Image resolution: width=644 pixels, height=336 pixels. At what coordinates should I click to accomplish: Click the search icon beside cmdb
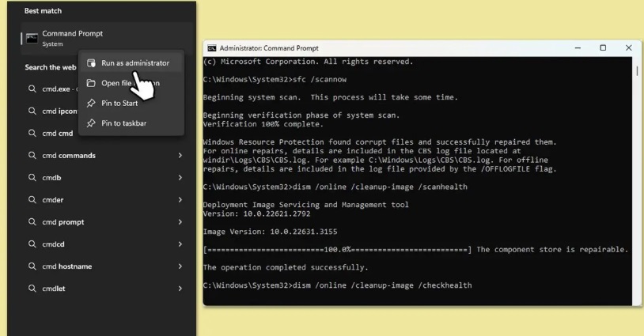pyautogui.click(x=32, y=177)
